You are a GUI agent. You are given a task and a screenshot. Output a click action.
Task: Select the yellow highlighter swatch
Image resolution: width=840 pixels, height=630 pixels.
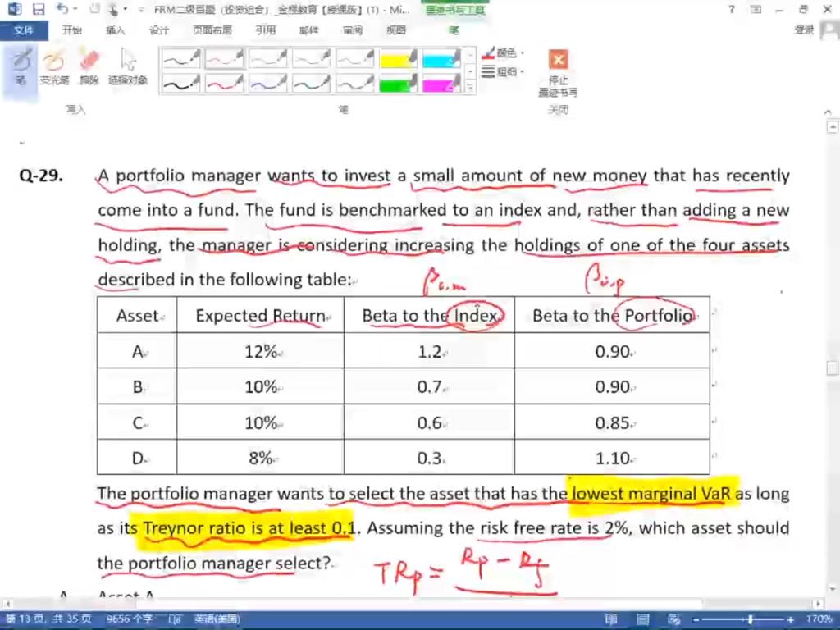(x=398, y=58)
